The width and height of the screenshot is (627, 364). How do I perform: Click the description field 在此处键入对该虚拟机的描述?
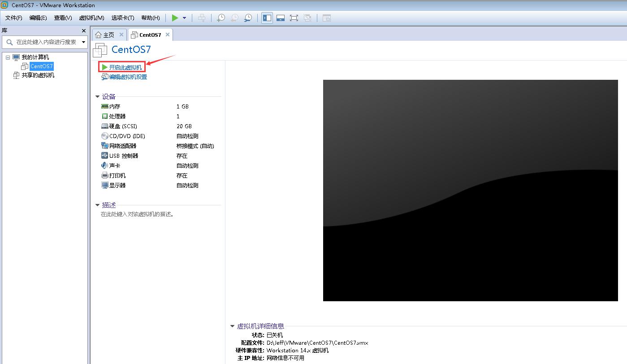(x=138, y=214)
